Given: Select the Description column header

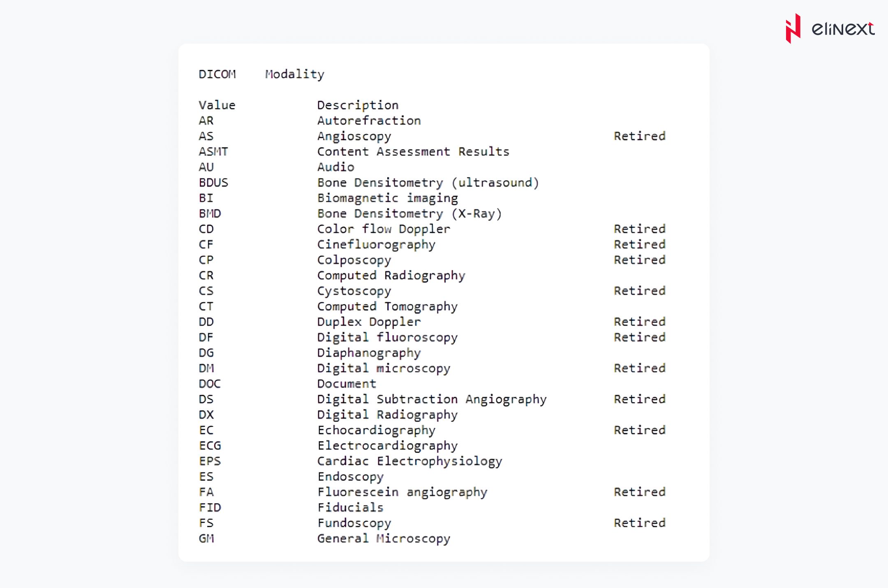Looking at the screenshot, I should pos(358,105).
